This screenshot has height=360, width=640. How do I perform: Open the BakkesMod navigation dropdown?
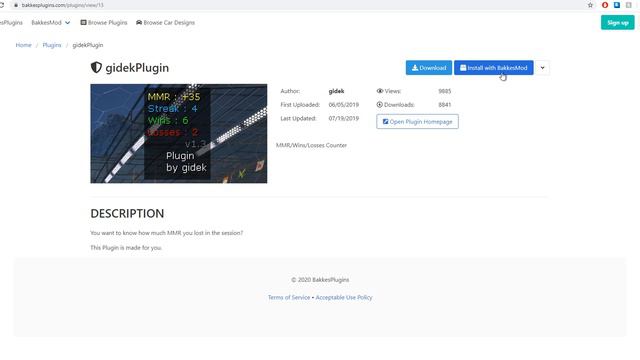(x=51, y=22)
